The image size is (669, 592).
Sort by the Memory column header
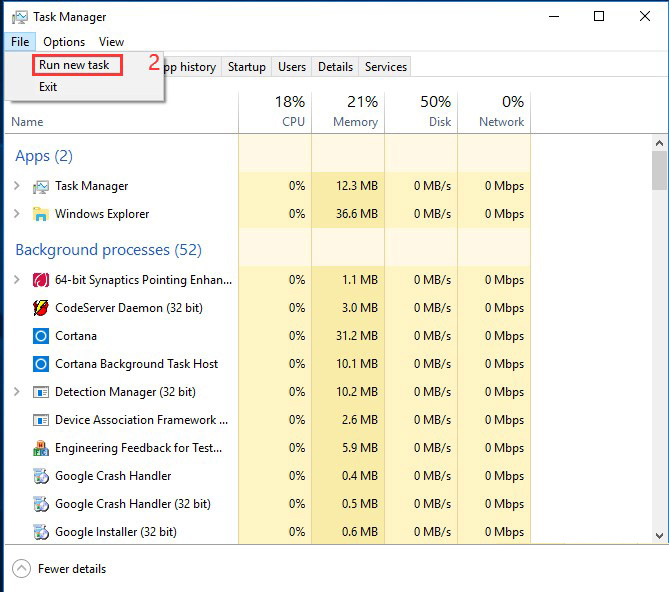[x=348, y=113]
